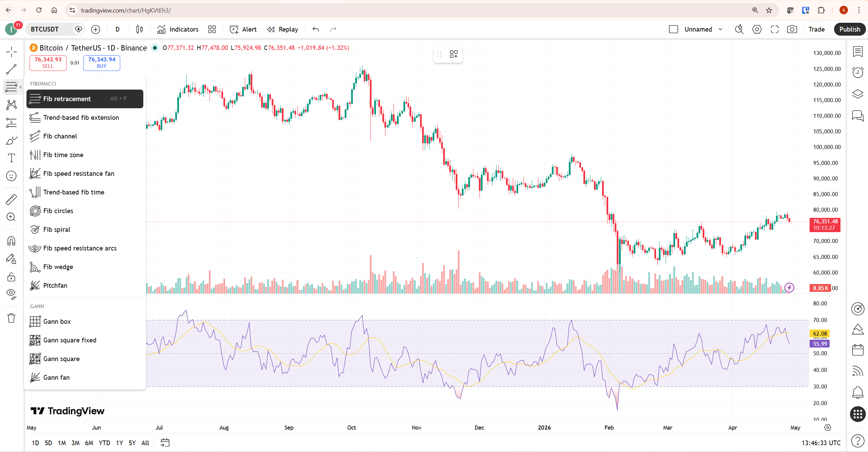Click the undo arrow
Image resolution: width=868 pixels, height=452 pixels.
(x=316, y=30)
